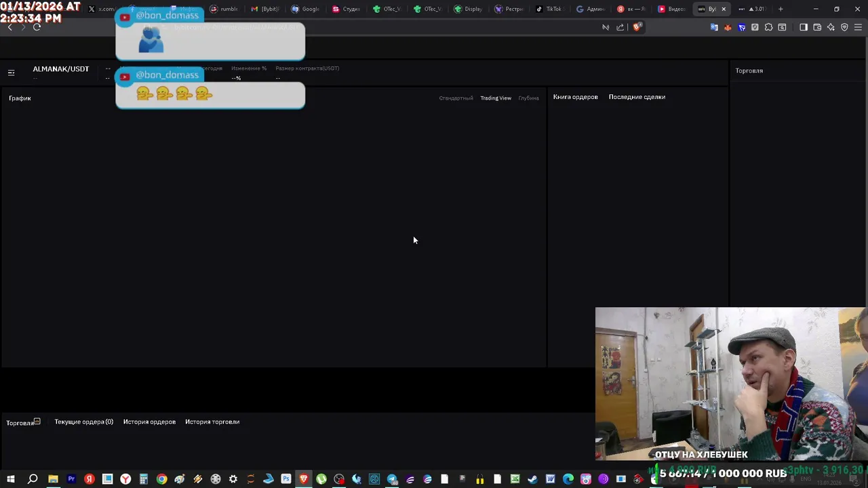868x488 pixels.
Task: Select the ALMANAK/USDT trading pair
Action: pos(61,69)
